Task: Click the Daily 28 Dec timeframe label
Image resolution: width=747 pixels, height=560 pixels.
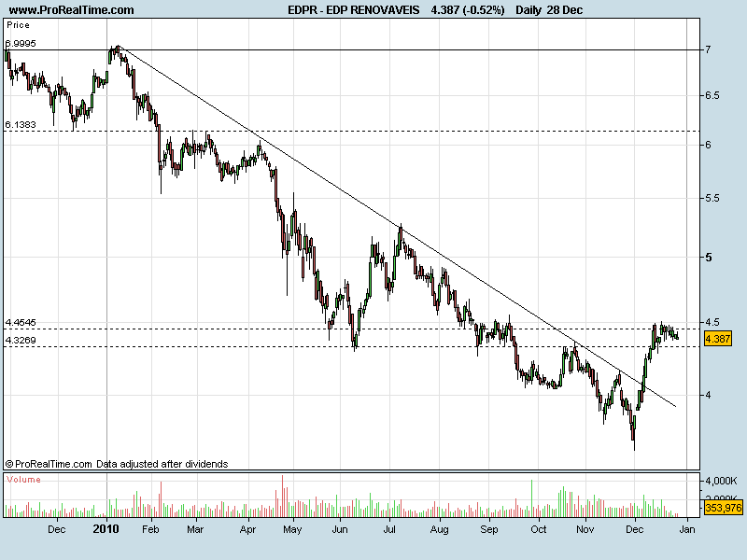Action: click(x=549, y=10)
